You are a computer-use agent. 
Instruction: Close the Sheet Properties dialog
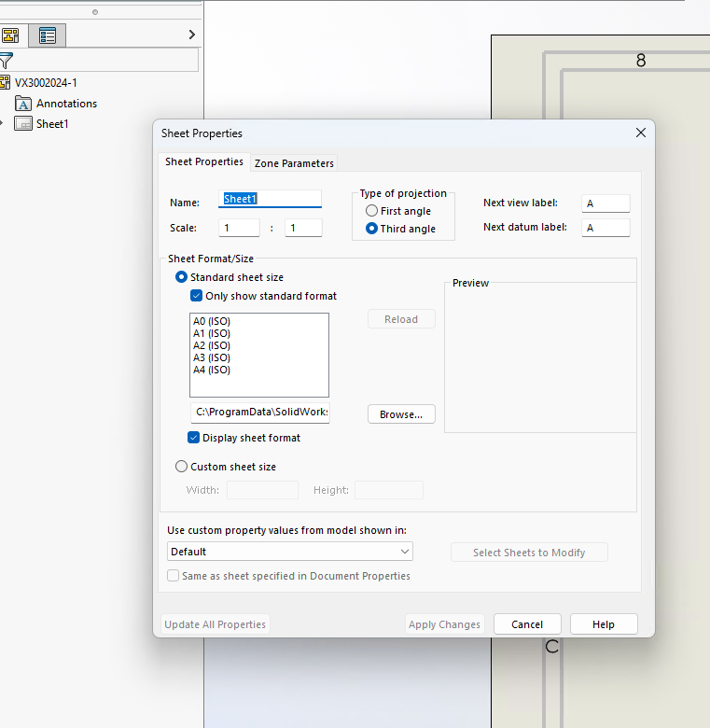pyautogui.click(x=640, y=133)
